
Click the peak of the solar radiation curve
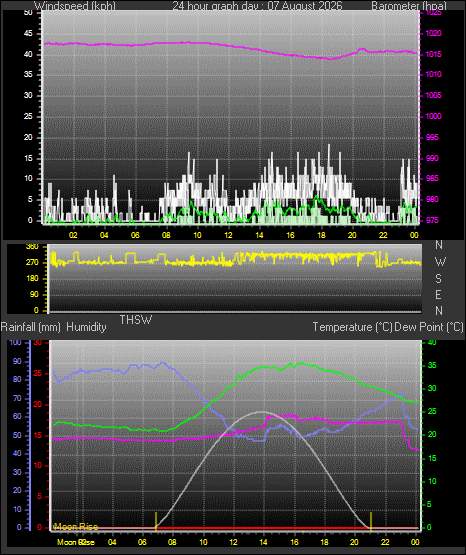click(262, 412)
